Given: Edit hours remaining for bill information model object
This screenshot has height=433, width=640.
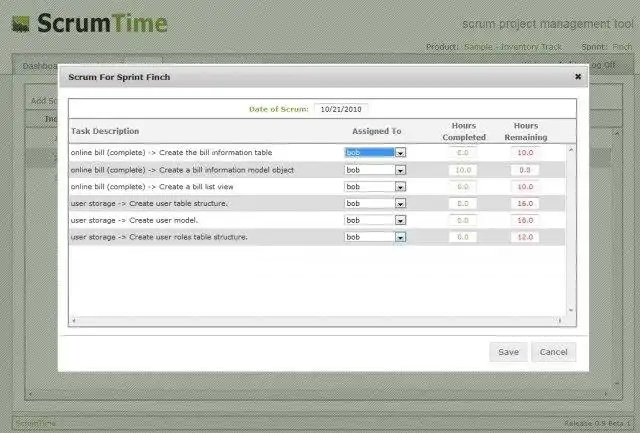Looking at the screenshot, I should pos(525,170).
